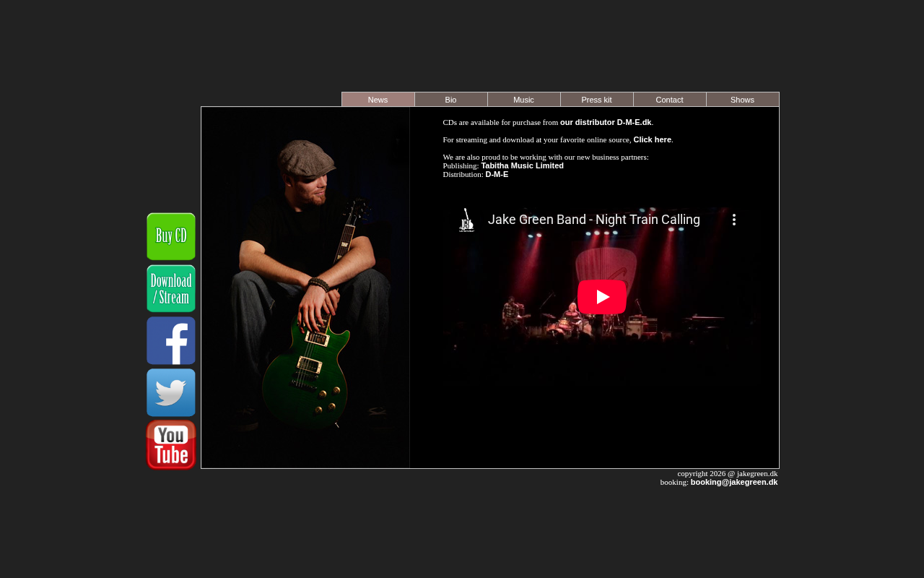The height and width of the screenshot is (578, 924).
Task: Click the 'copyright 2026 @ jakegreen.dk' text
Action: tap(728, 473)
